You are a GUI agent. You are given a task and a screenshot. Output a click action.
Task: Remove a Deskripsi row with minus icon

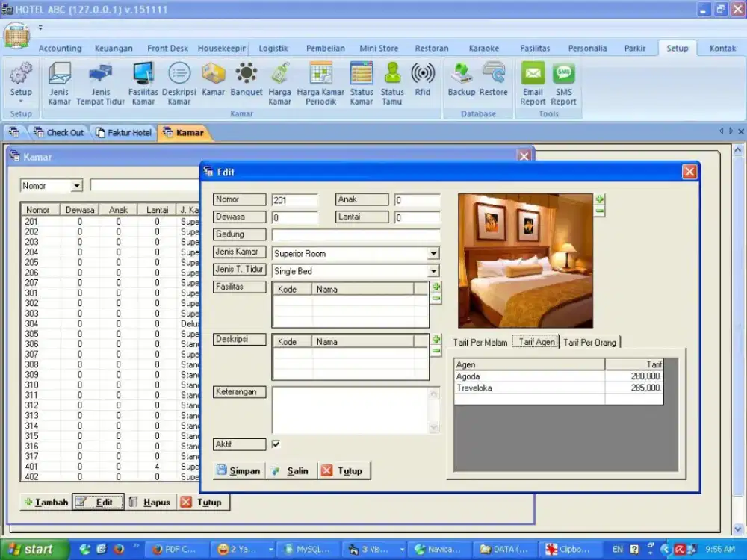coord(436,352)
